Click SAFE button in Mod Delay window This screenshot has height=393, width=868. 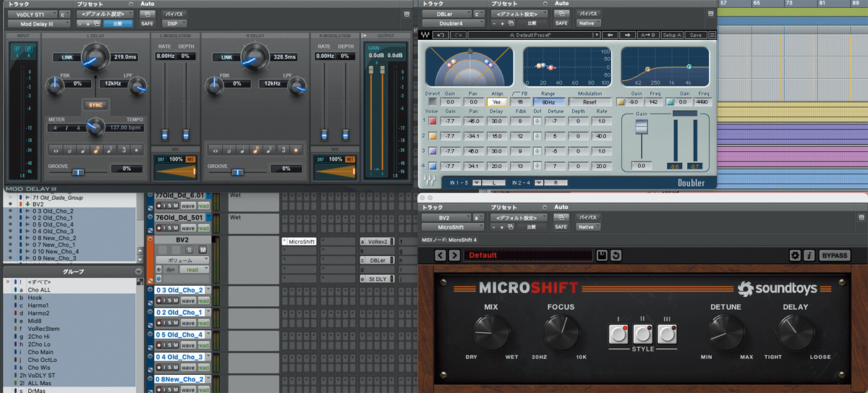tap(148, 23)
